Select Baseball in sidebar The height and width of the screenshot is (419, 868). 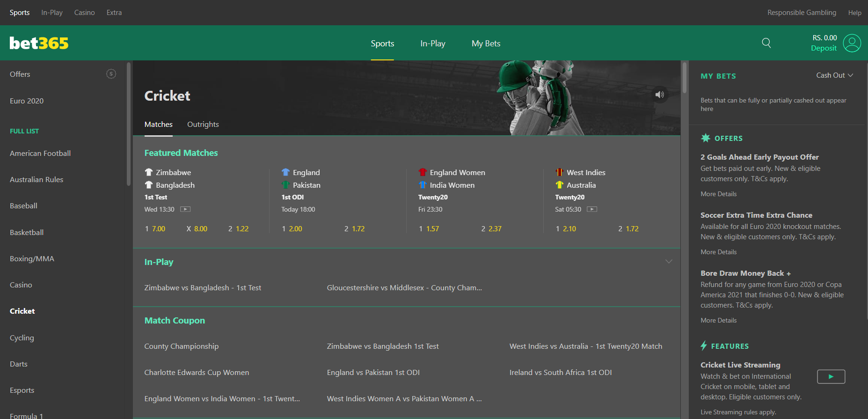tap(23, 206)
